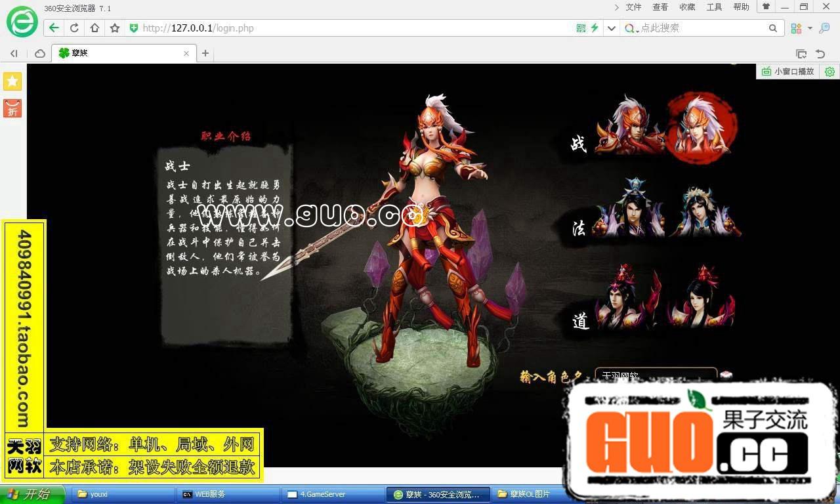Expand the arrow beside extensions icon
This screenshot has height=504, width=840.
810,28
